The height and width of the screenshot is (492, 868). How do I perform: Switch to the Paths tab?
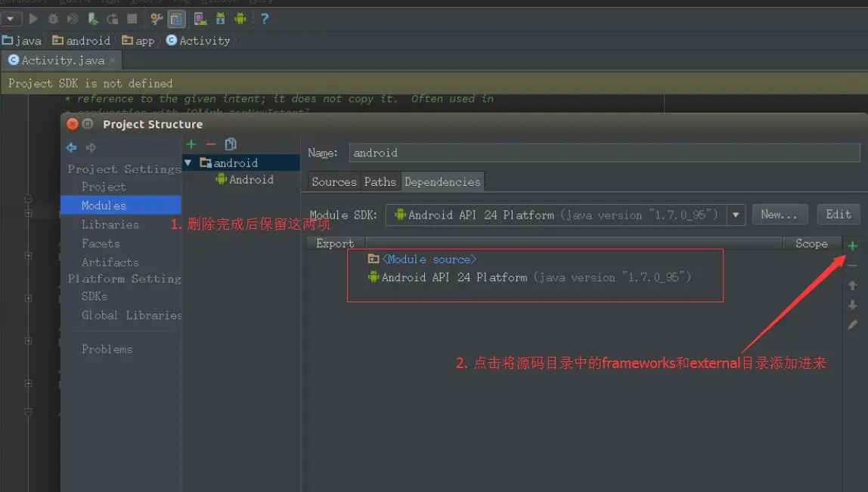[x=380, y=181]
